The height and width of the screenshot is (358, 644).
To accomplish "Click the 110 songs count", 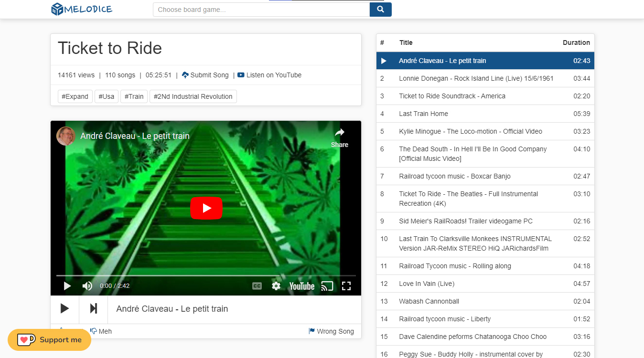I will (x=120, y=75).
